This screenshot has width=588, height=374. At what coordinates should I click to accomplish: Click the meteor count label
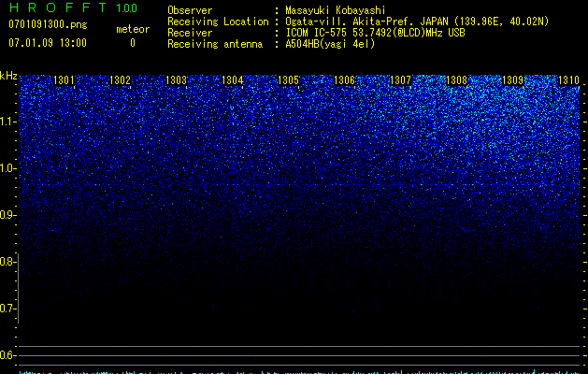pyautogui.click(x=133, y=29)
